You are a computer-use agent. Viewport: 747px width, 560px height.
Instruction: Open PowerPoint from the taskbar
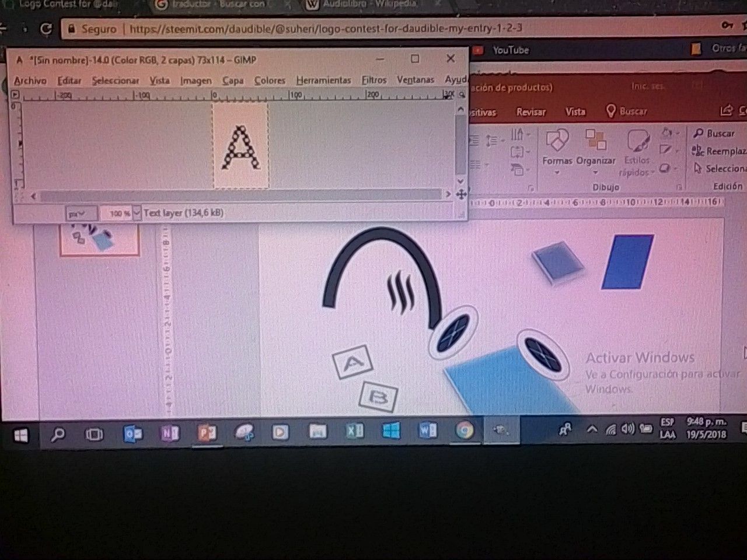tap(207, 432)
